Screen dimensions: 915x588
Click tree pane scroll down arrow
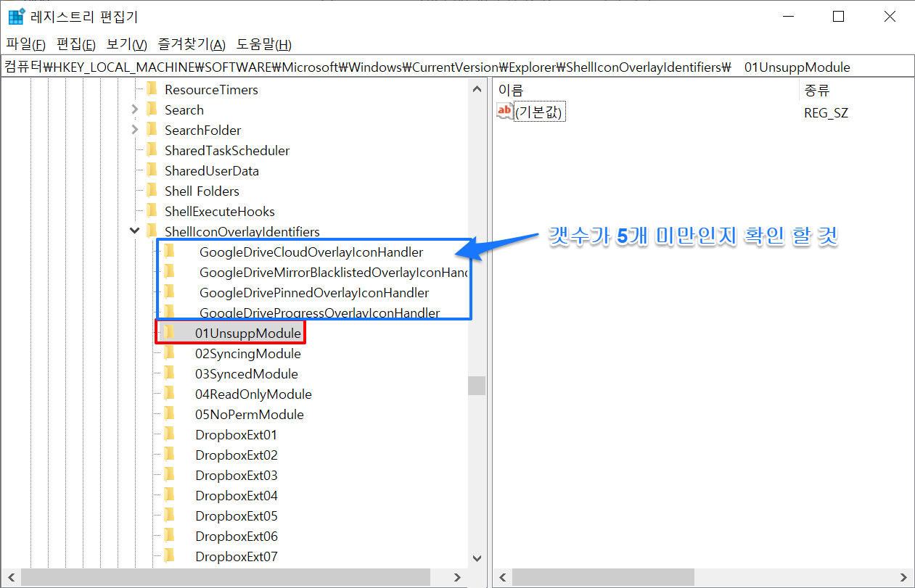[477, 558]
